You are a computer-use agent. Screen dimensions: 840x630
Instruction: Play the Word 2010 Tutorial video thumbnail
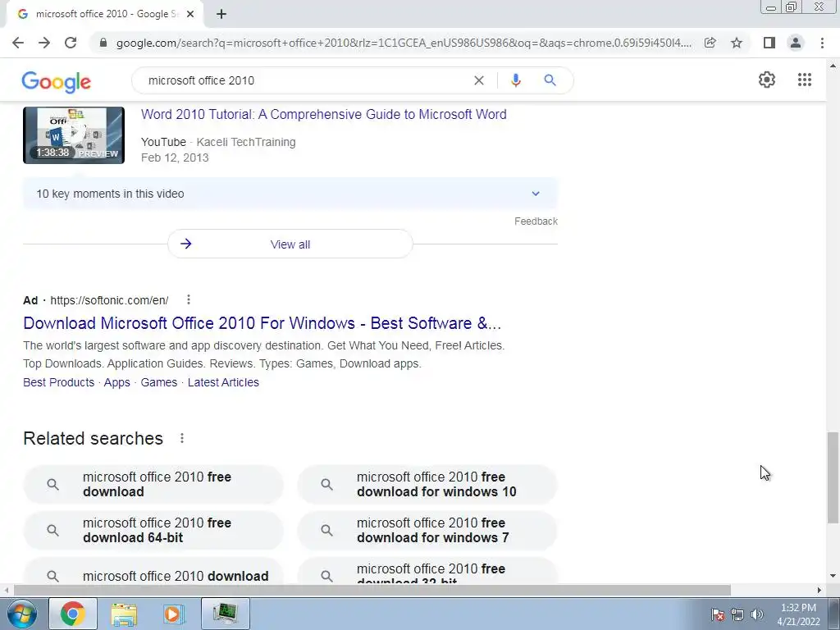click(x=74, y=135)
